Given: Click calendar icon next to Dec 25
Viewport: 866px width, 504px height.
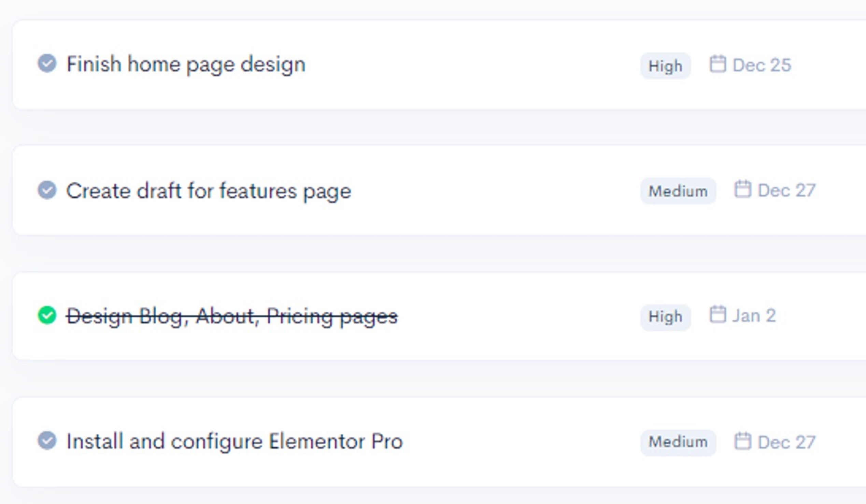Looking at the screenshot, I should click(718, 64).
